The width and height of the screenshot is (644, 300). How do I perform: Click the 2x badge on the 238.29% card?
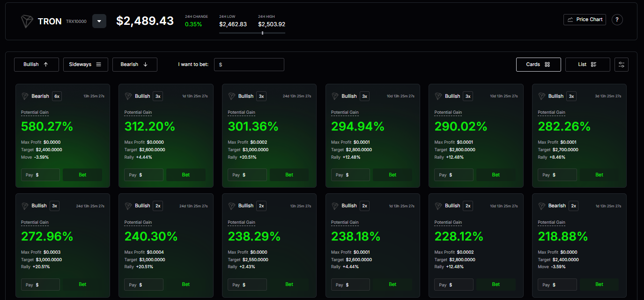coord(261,206)
